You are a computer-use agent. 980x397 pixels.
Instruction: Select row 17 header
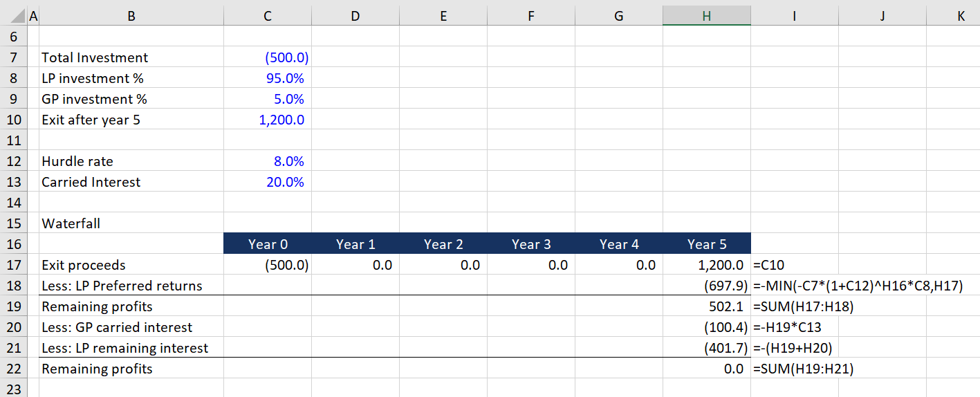(x=14, y=265)
